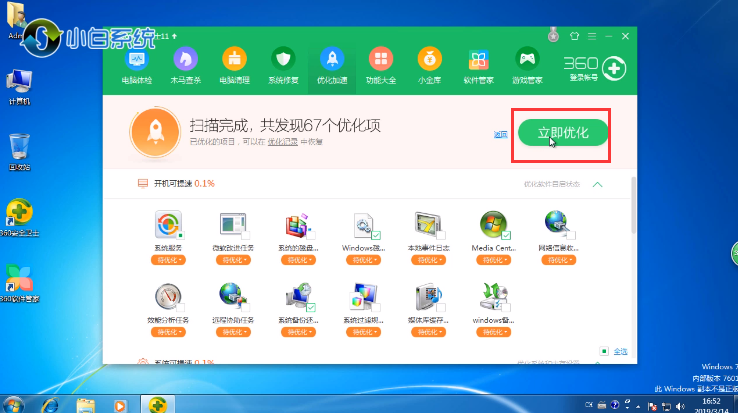Click the 微软改进任务 item icon
738x413 pixels.
pyautogui.click(x=233, y=224)
